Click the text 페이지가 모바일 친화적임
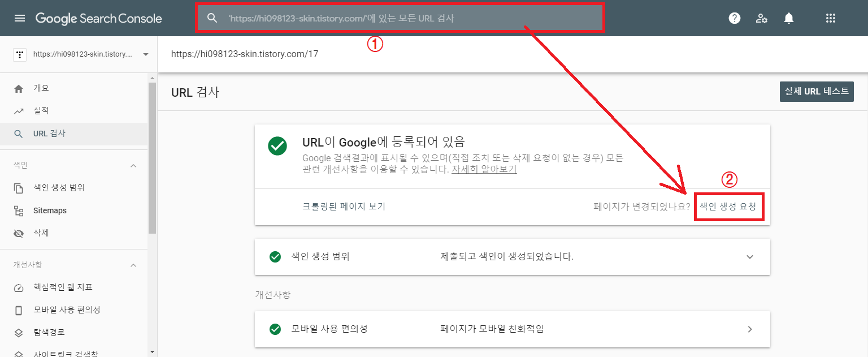Image resolution: width=868 pixels, height=357 pixels. tap(492, 329)
